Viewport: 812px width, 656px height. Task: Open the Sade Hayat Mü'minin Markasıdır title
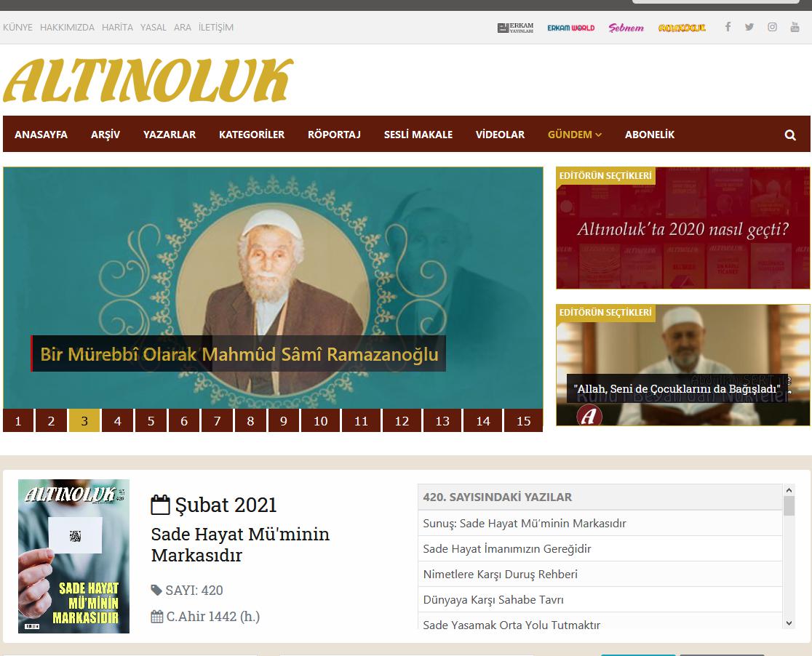(x=240, y=544)
